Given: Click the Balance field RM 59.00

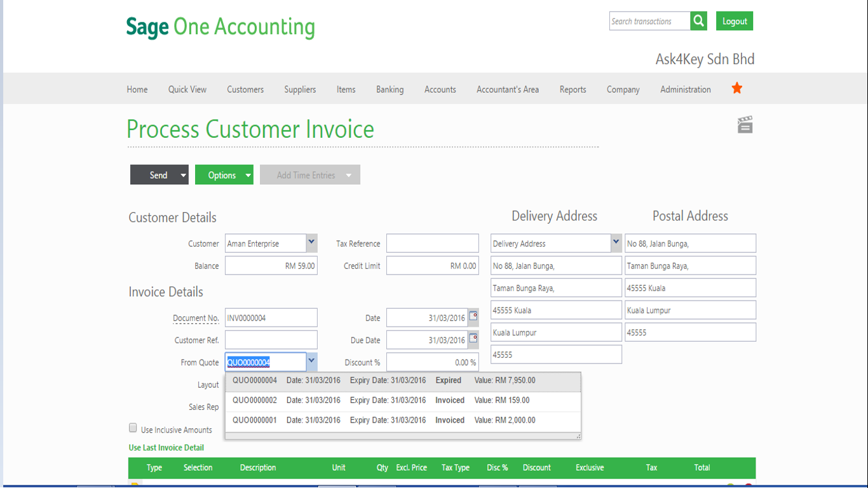Looking at the screenshot, I should [271, 266].
